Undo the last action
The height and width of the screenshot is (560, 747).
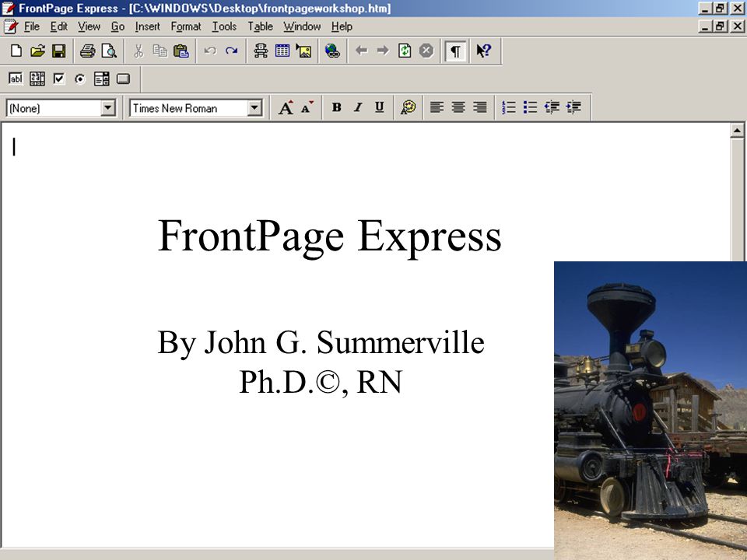pos(210,51)
